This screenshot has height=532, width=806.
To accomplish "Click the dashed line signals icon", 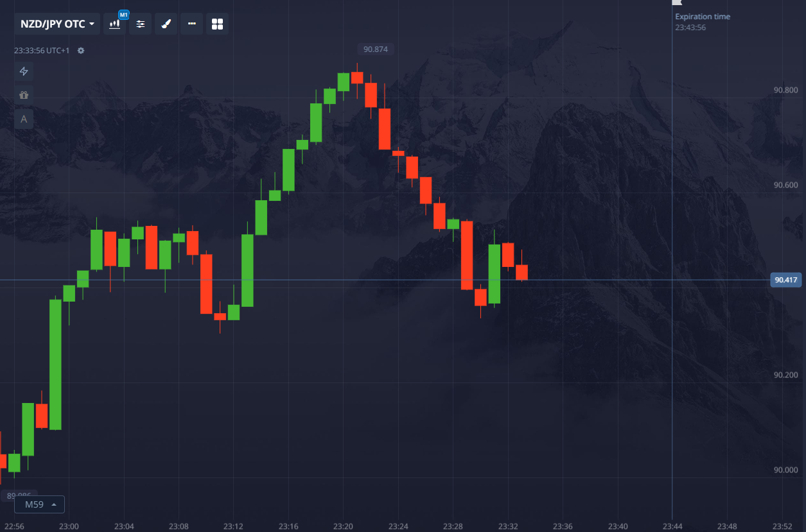I will pyautogui.click(x=191, y=24).
